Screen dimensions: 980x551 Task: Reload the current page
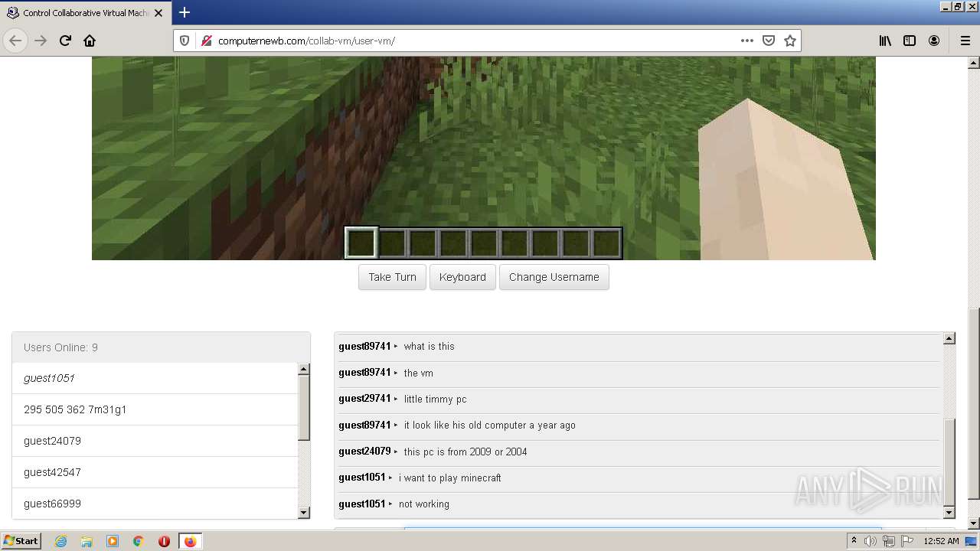tap(65, 41)
